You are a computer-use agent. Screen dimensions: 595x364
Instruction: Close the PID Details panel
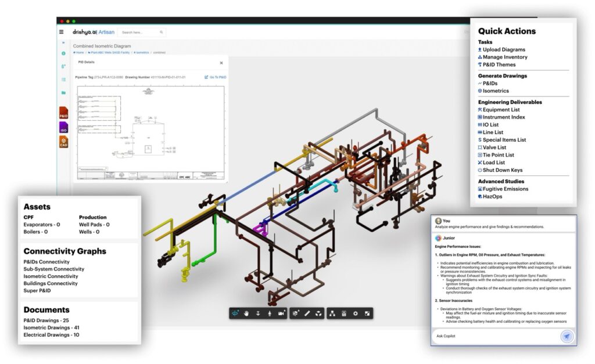(221, 63)
